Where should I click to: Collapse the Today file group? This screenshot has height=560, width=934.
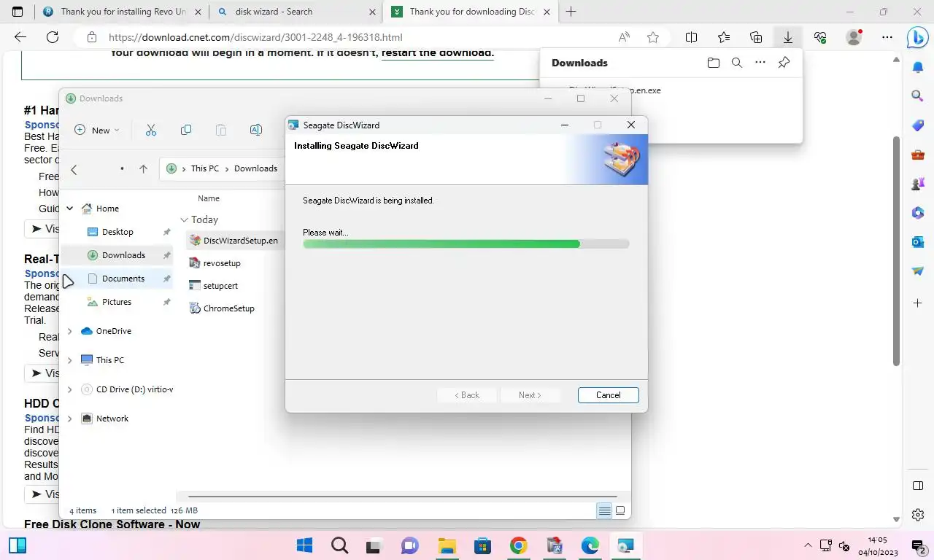(185, 219)
